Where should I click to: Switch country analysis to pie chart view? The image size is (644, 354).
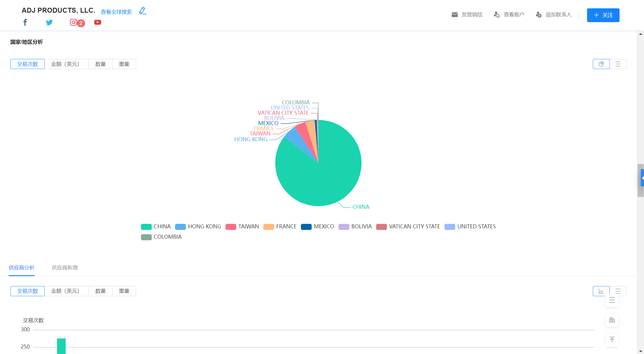click(601, 64)
